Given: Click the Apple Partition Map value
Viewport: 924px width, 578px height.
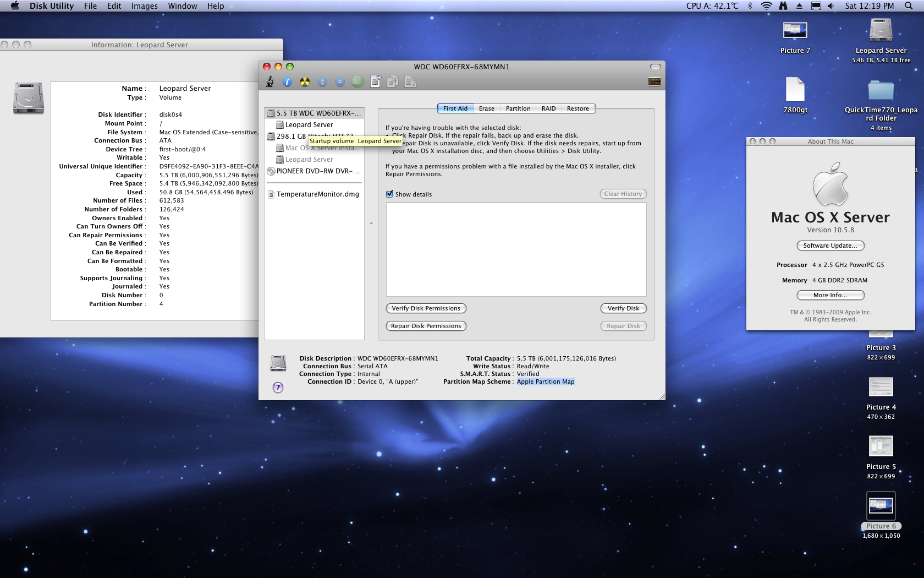Looking at the screenshot, I should click(x=546, y=381).
